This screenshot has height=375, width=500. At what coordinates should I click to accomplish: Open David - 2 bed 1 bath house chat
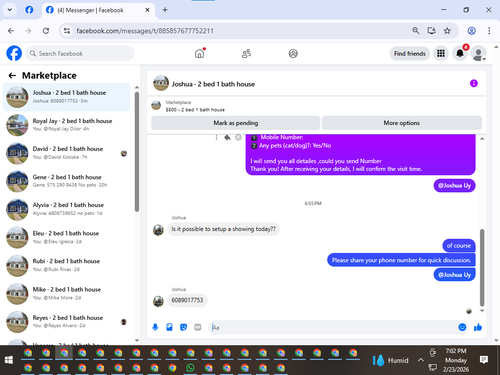(67, 153)
